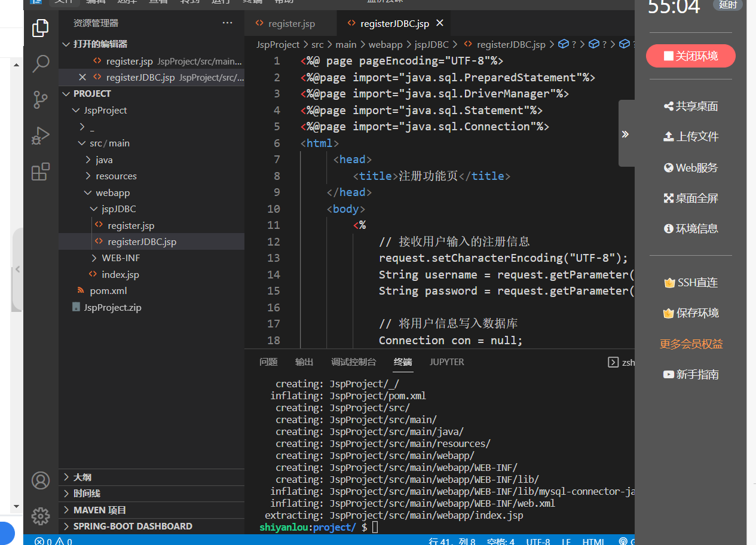Open the Source Control branch icon

[x=41, y=100]
